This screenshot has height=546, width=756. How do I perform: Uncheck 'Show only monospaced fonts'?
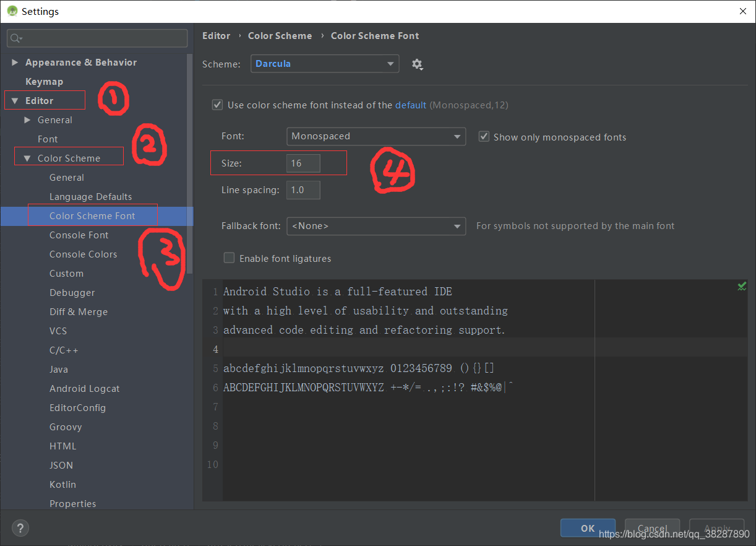tap(484, 137)
